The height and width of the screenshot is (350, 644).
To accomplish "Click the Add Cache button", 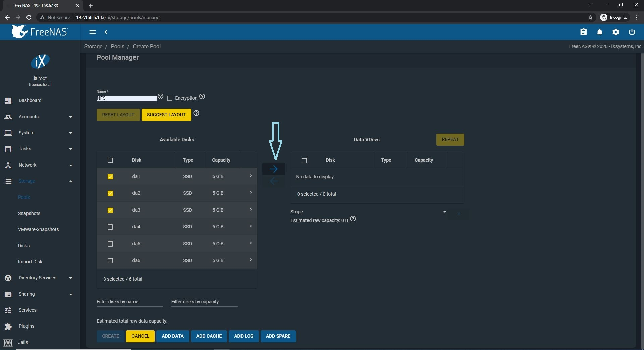I will (x=209, y=336).
